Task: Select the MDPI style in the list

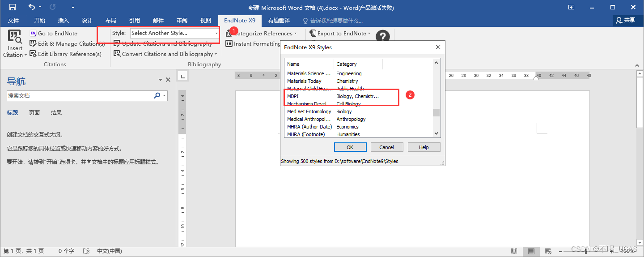Action: [x=359, y=96]
